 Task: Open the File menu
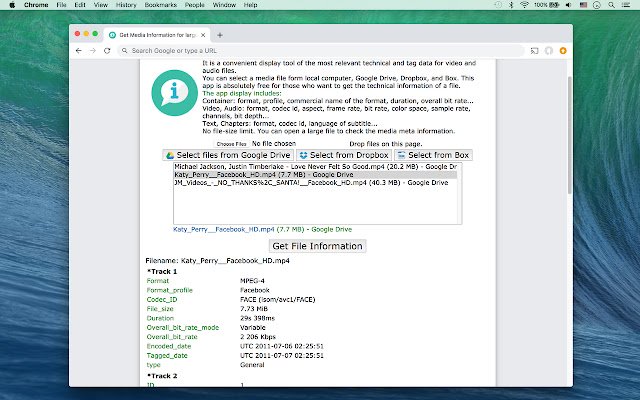[61, 5]
